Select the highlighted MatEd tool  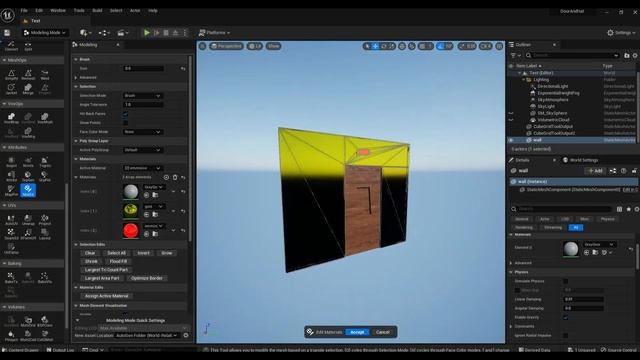[x=28, y=191]
